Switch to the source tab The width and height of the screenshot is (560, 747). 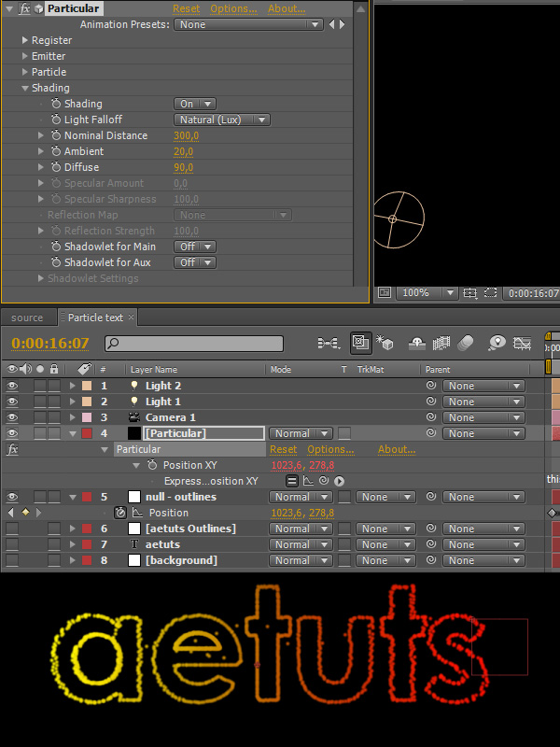27,317
